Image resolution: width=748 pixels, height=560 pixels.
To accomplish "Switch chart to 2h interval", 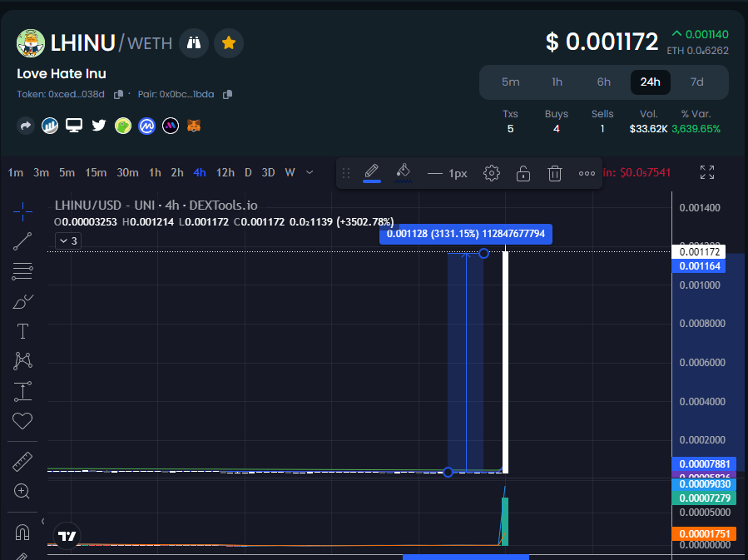I will pyautogui.click(x=177, y=173).
